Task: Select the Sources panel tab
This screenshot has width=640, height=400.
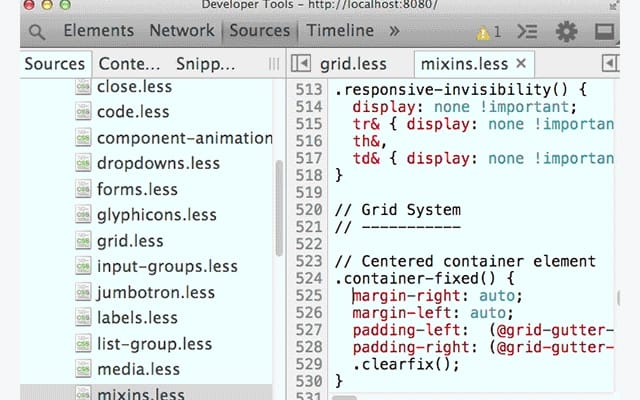Action: tap(260, 31)
